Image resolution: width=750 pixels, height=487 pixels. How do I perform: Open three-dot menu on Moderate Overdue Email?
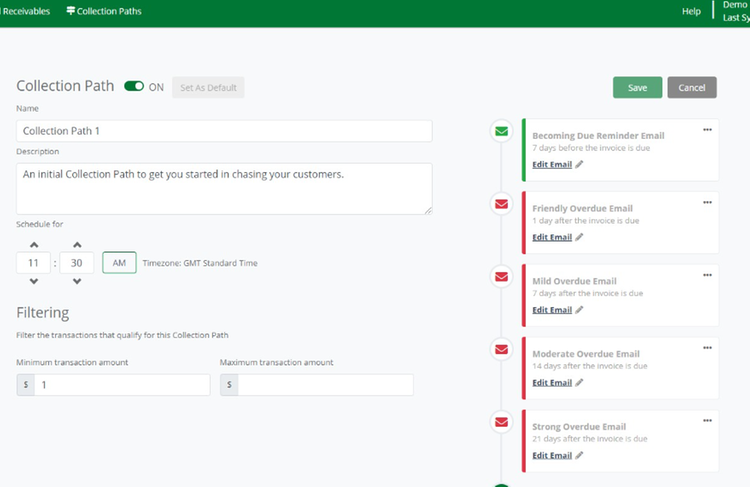point(707,347)
